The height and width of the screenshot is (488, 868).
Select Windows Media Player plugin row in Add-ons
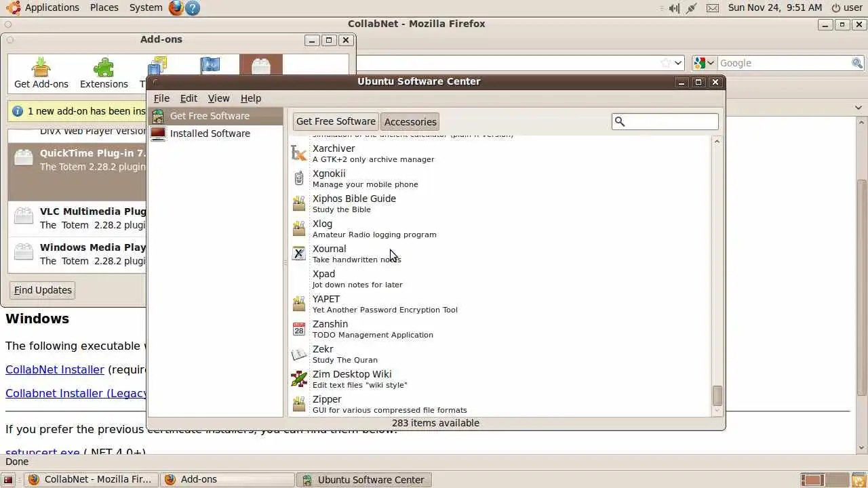(78, 253)
